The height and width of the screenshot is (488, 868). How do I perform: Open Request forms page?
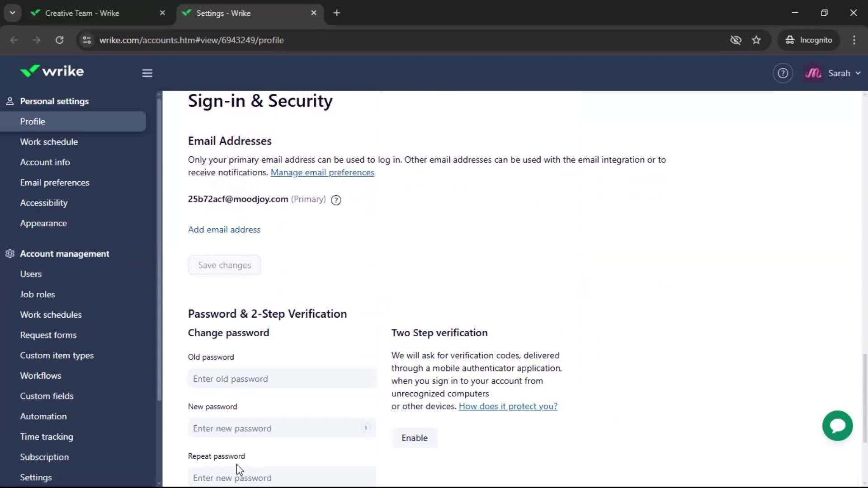click(48, 335)
